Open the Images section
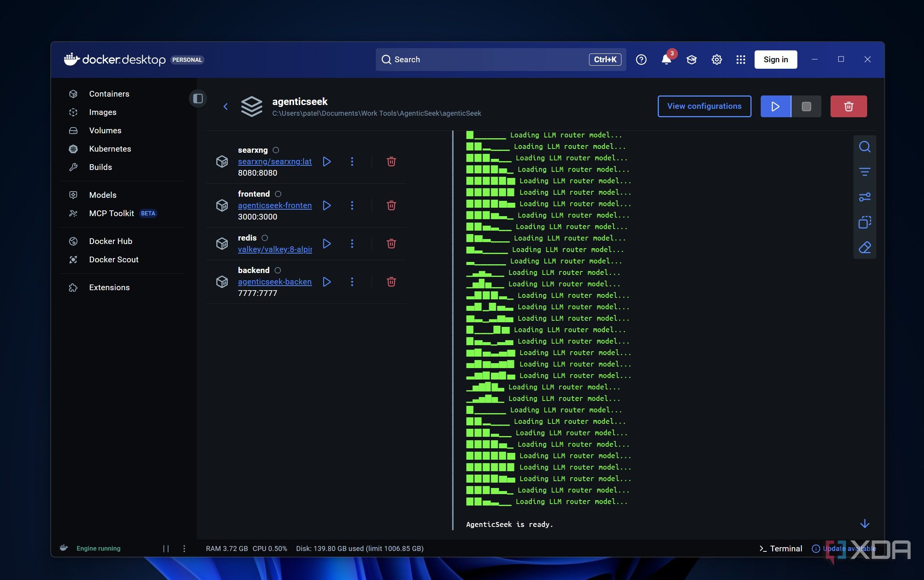924x580 pixels. pos(102,112)
